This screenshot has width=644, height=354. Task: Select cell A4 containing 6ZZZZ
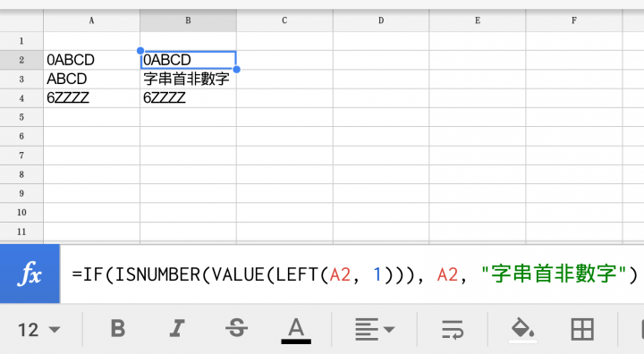click(x=91, y=98)
